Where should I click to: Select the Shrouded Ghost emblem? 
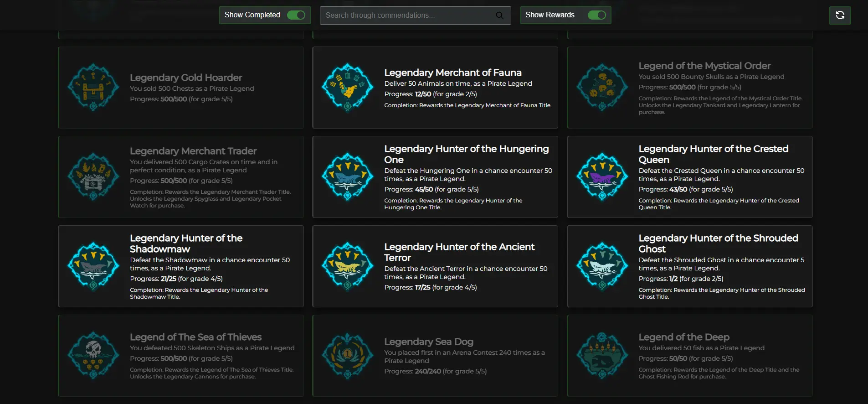point(602,266)
